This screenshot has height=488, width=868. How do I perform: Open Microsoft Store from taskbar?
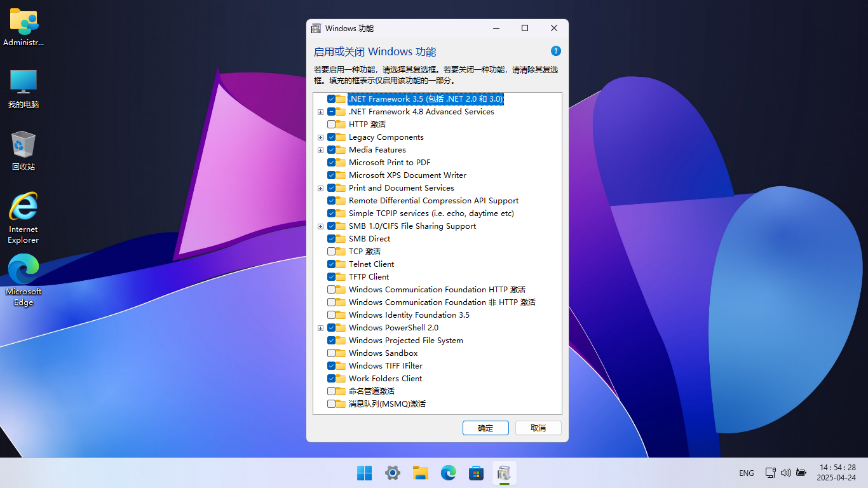point(477,473)
